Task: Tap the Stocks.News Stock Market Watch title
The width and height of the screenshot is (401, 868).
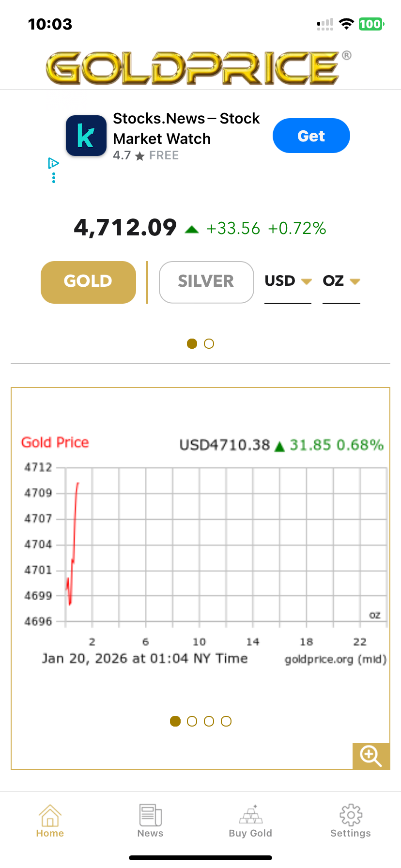Action: point(186,128)
